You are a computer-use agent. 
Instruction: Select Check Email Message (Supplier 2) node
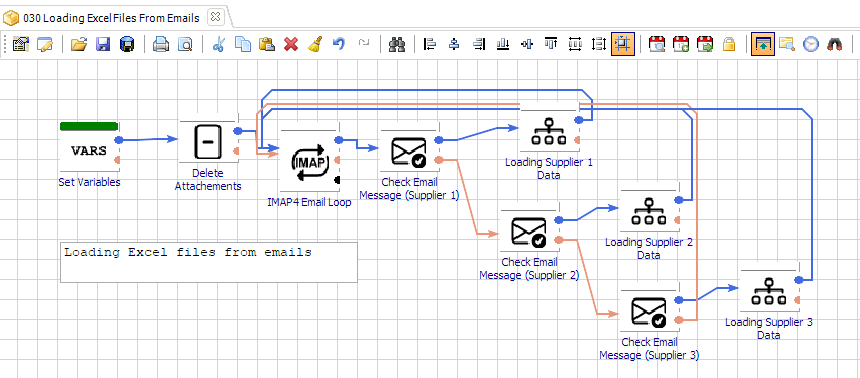click(x=529, y=232)
